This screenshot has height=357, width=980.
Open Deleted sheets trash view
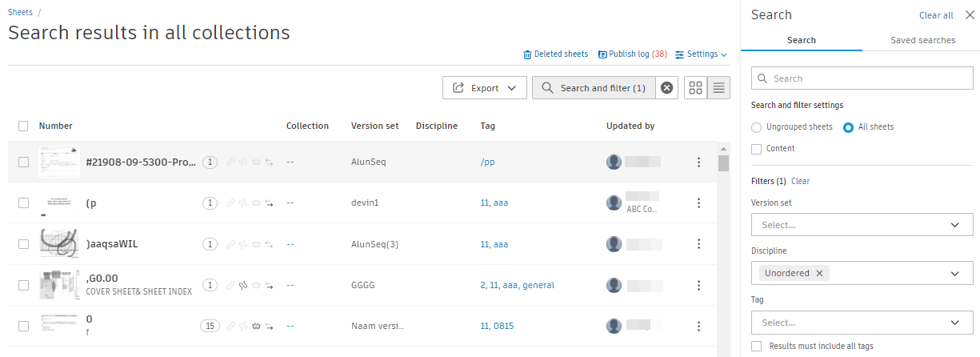(x=555, y=54)
